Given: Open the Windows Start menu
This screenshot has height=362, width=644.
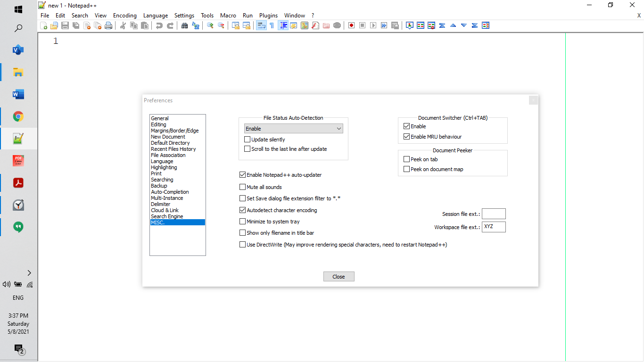Looking at the screenshot, I should tap(18, 9).
